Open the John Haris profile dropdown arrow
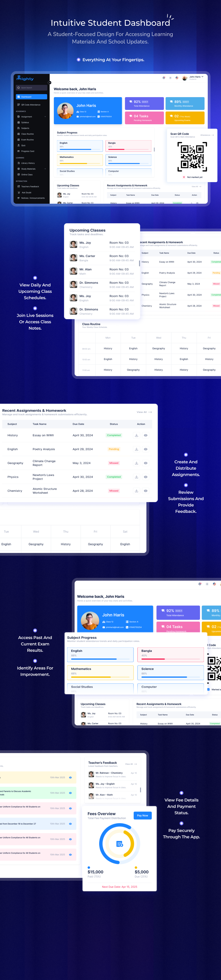 coord(202,76)
